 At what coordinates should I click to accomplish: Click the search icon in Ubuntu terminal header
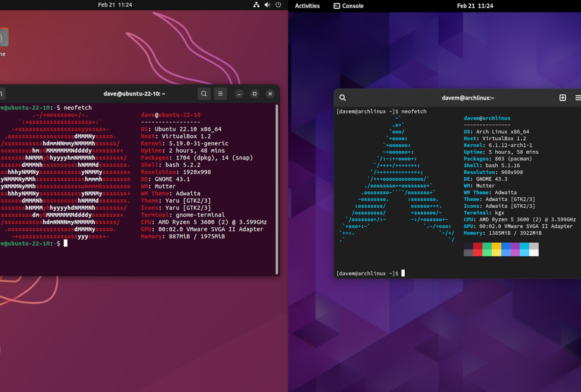(204, 94)
